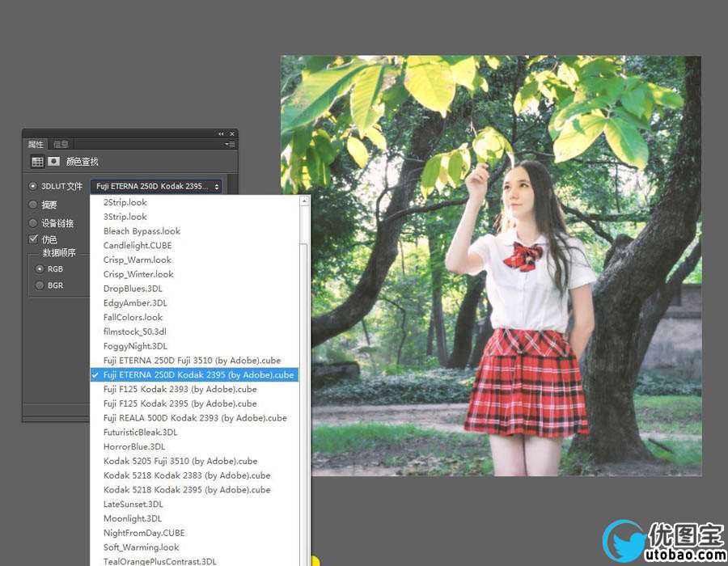This screenshot has height=566, width=728.
Task: Close the Properties panel
Action: [x=232, y=133]
